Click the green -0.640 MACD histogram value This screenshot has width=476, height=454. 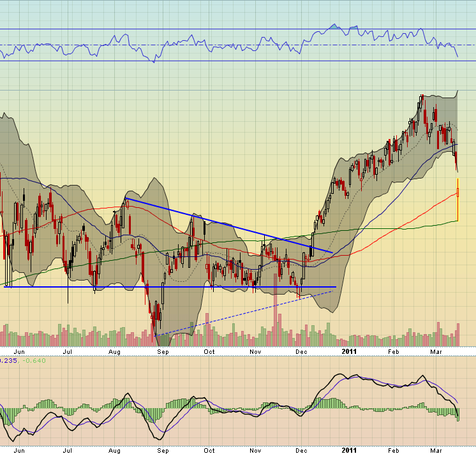pos(34,361)
